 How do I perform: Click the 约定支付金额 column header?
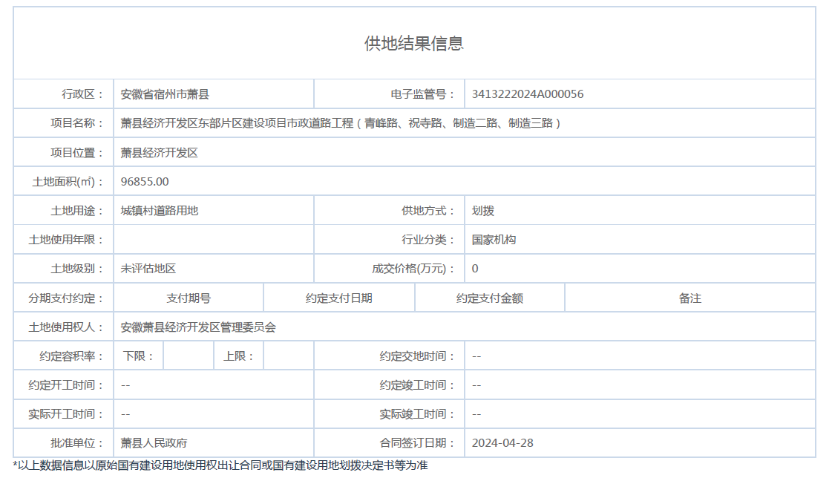(x=490, y=298)
